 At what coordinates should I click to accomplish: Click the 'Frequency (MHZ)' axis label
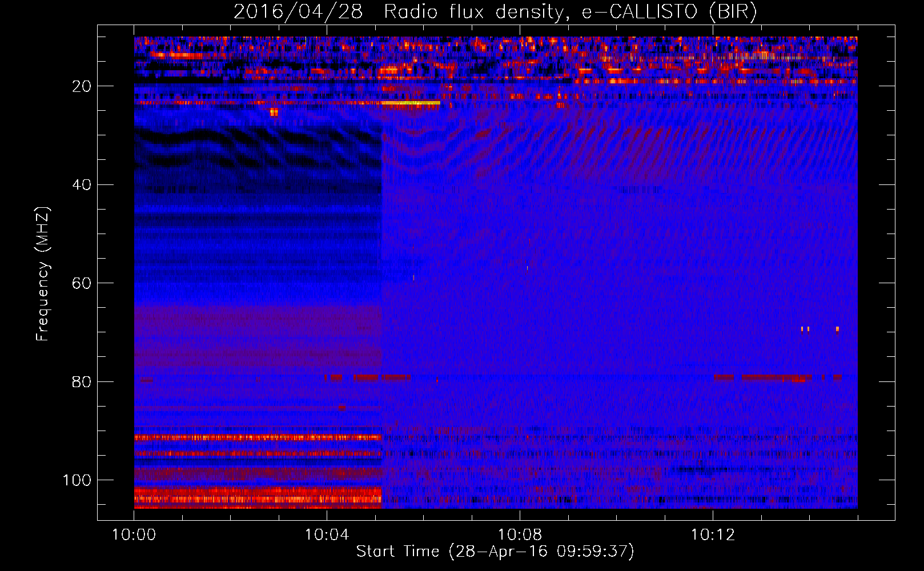coord(43,274)
